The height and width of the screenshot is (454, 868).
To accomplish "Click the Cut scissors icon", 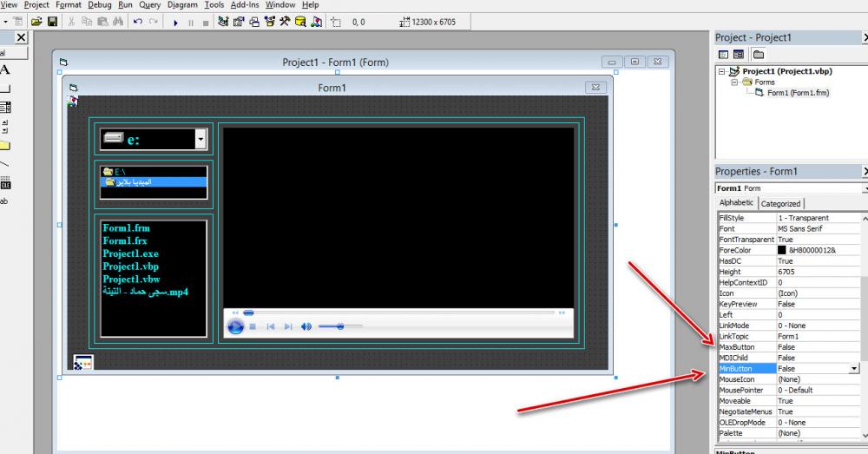I will 71,23.
